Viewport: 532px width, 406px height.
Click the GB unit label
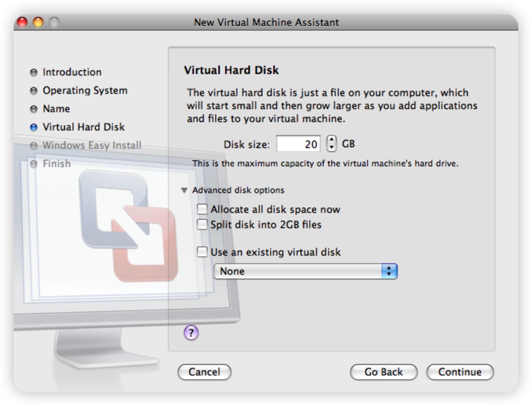click(348, 144)
